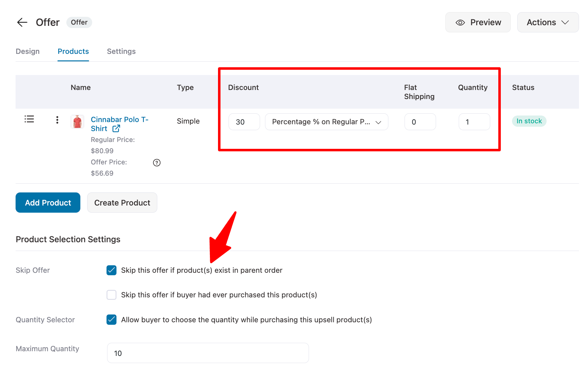Click the Preview button
The height and width of the screenshot is (378, 588).
click(x=478, y=22)
